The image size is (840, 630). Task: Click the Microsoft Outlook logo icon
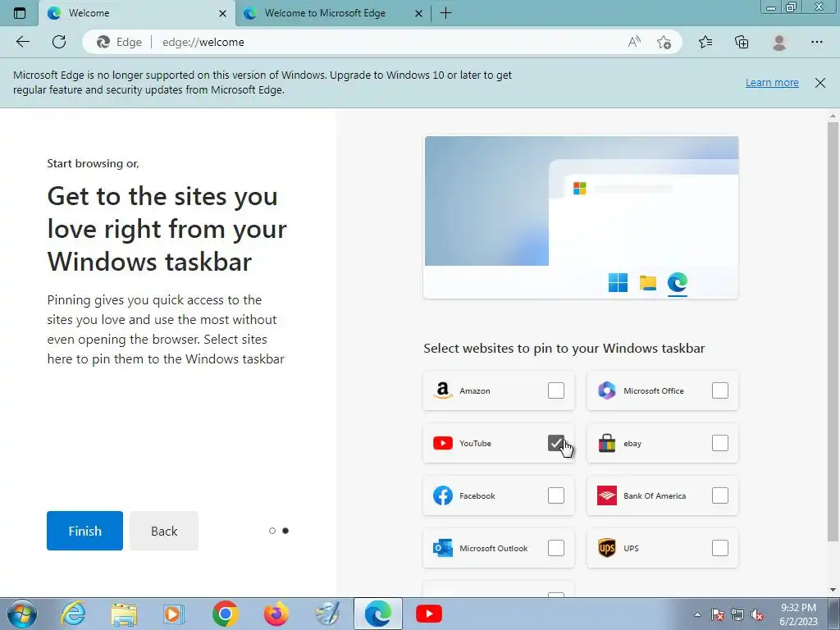pyautogui.click(x=442, y=548)
